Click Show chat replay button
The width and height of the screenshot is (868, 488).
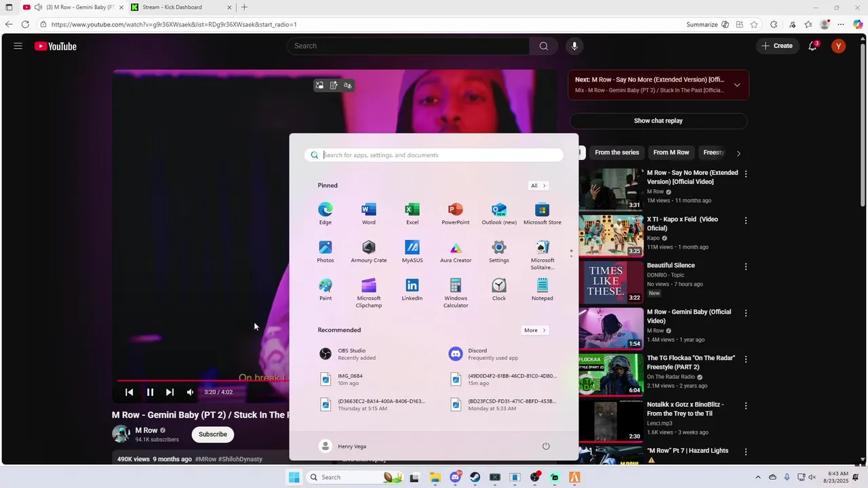(x=658, y=121)
